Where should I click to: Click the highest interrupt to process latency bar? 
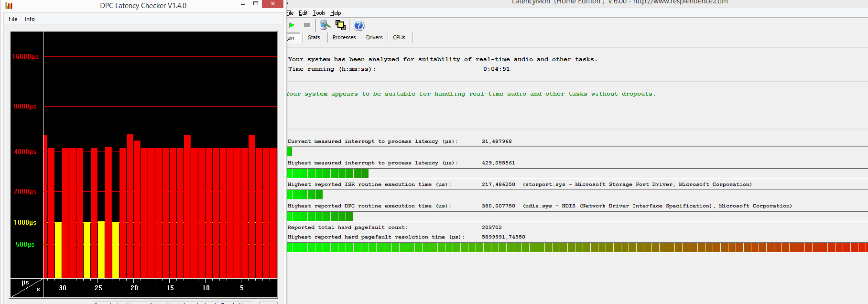point(327,173)
